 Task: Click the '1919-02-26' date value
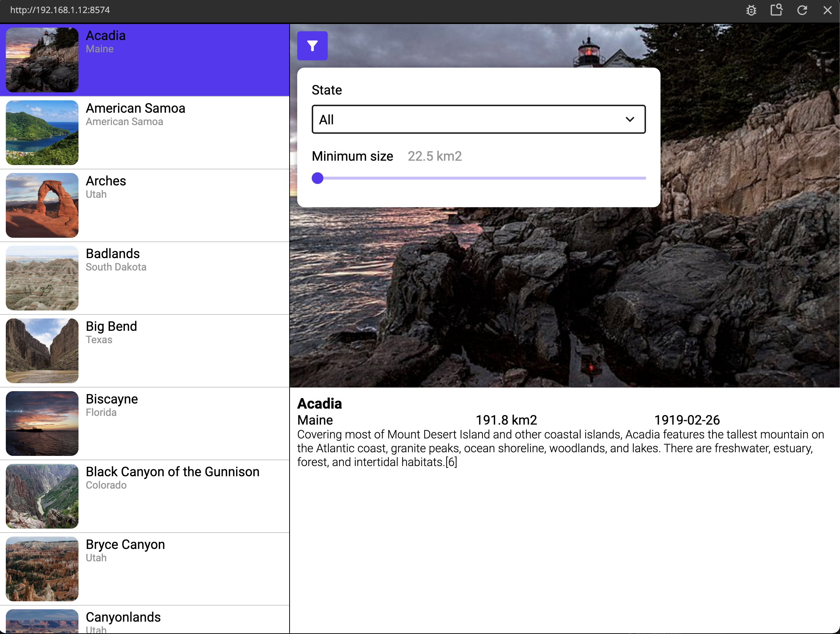pyautogui.click(x=687, y=420)
